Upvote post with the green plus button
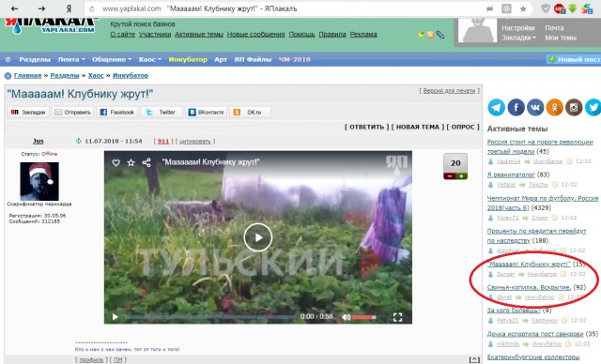Screen dimensions: 601x364 [461, 176]
